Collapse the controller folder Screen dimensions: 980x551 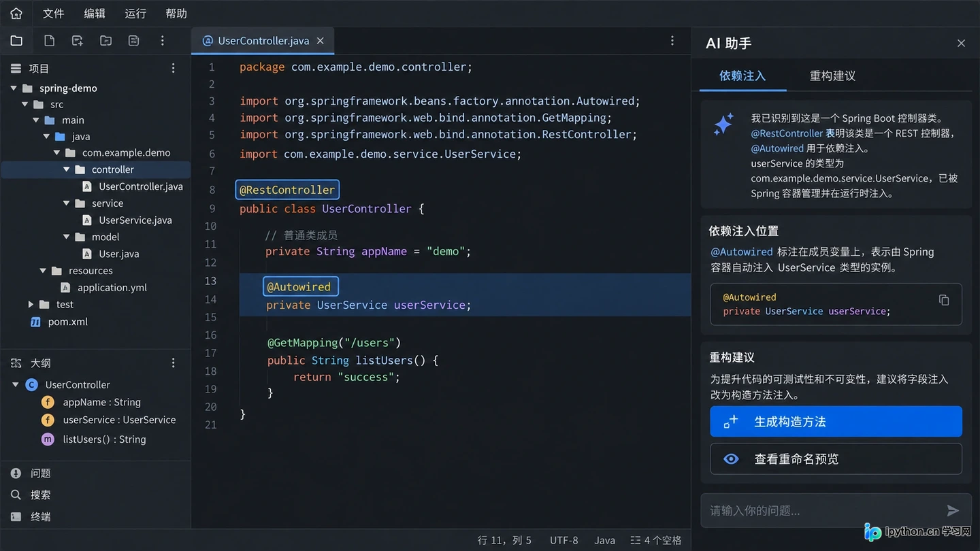67,169
